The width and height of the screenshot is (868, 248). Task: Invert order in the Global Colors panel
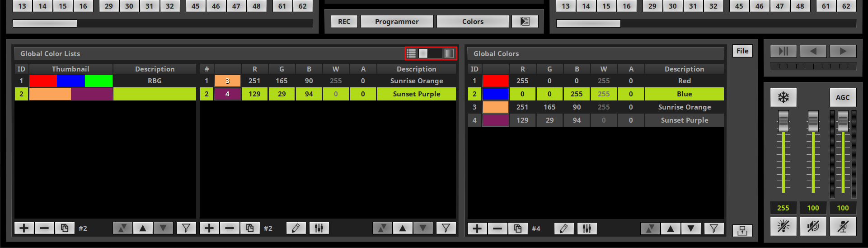pos(650,229)
